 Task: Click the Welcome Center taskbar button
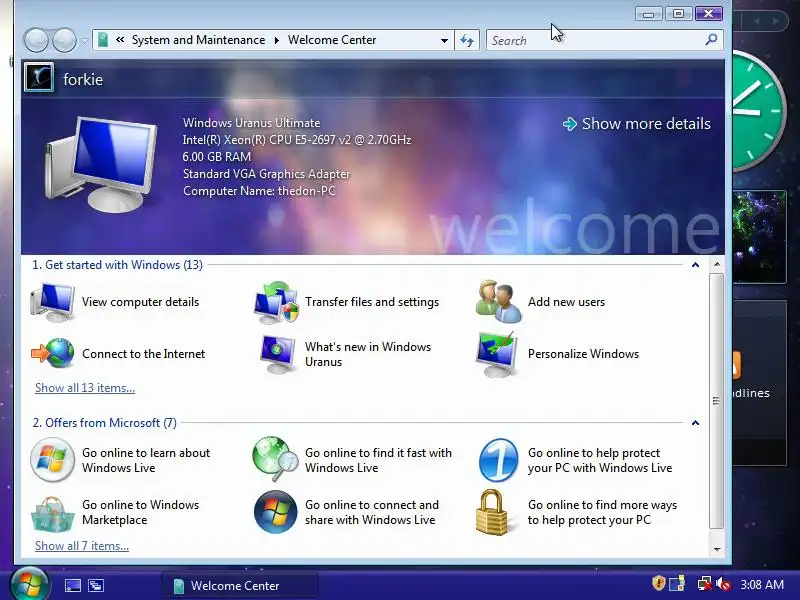[240, 585]
